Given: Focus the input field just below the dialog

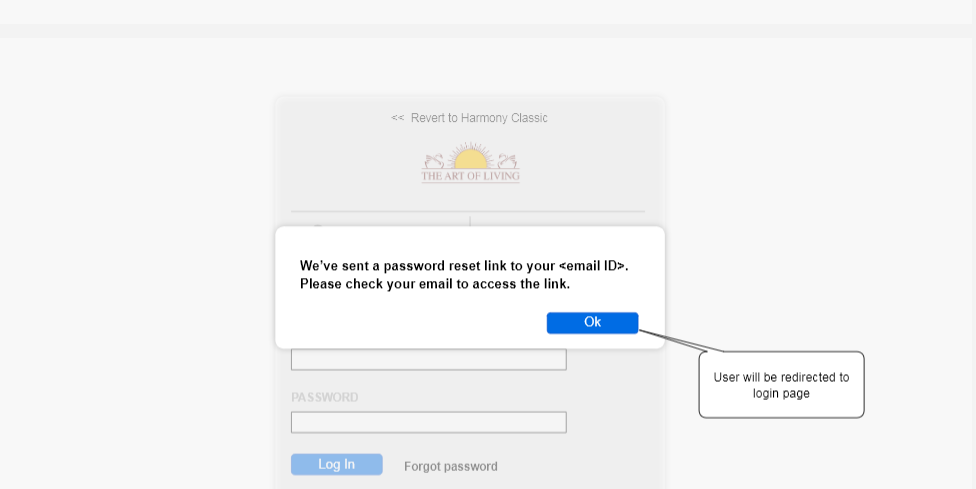Looking at the screenshot, I should pyautogui.click(x=428, y=360).
